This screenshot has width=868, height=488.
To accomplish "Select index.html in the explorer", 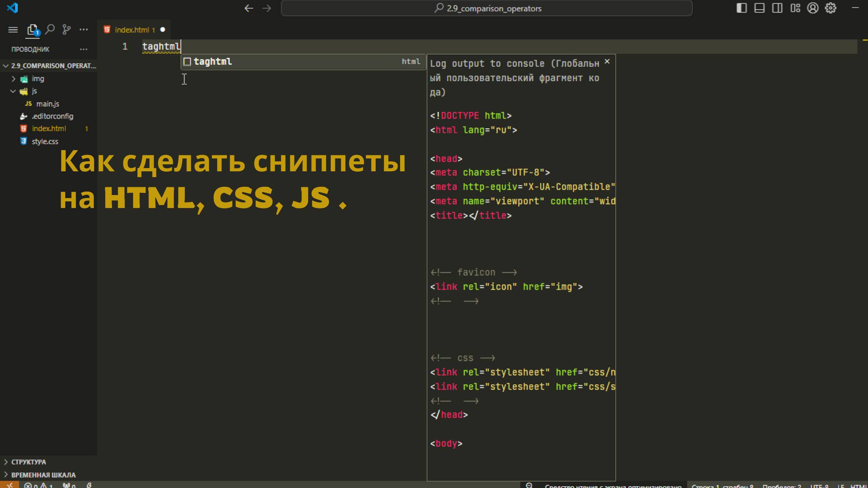I will pos(49,129).
